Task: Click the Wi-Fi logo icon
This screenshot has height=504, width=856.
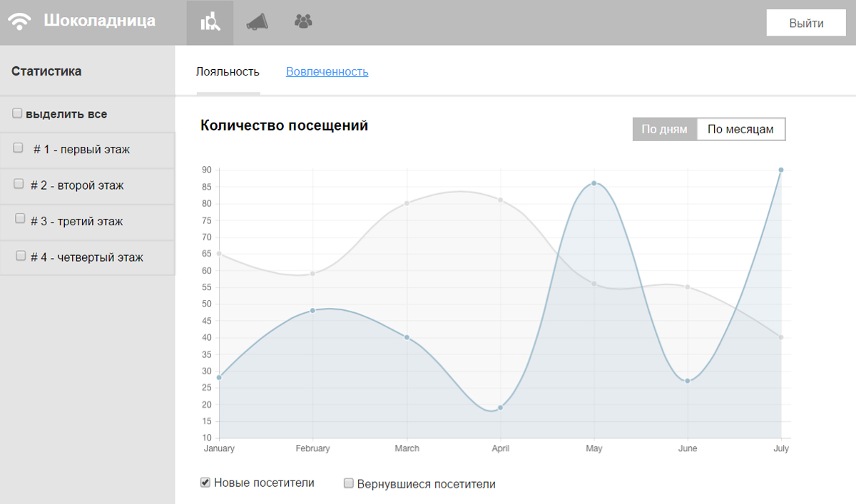Action: point(21,22)
